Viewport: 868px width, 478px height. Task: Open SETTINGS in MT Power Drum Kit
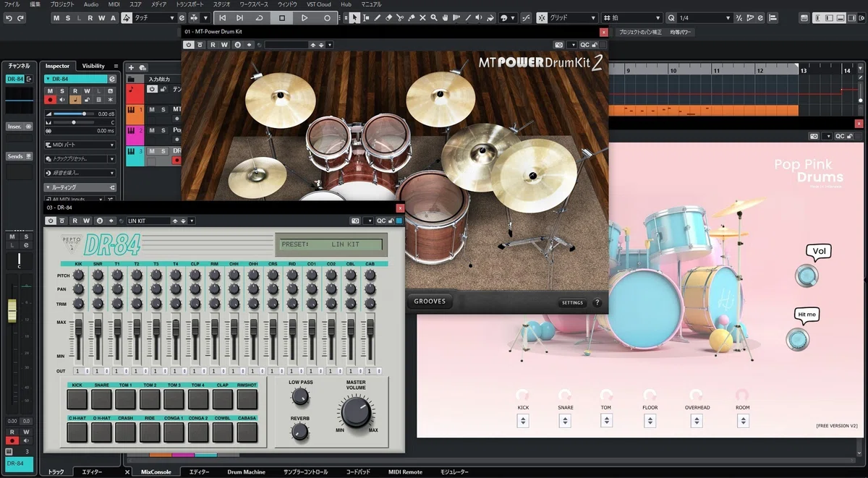coord(572,303)
